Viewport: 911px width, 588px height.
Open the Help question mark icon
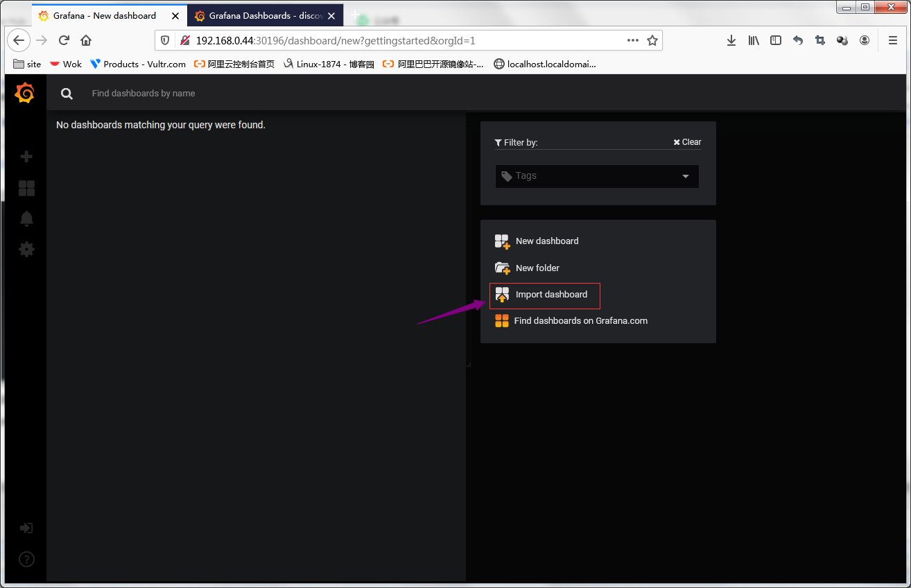[x=26, y=559]
